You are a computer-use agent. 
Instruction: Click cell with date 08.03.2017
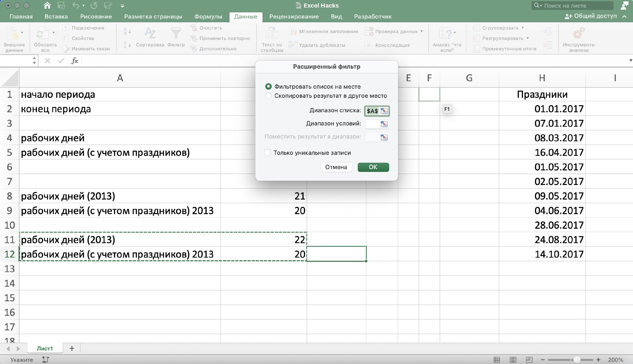click(542, 138)
